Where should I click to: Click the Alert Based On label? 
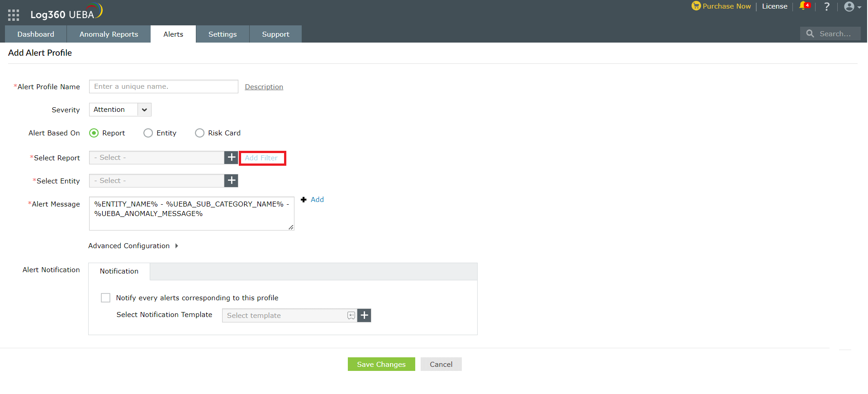54,133
